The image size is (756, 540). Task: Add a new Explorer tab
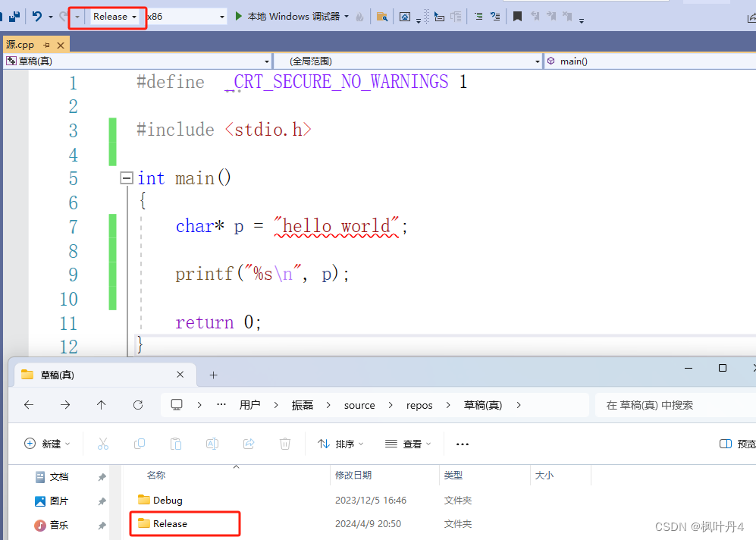pyautogui.click(x=214, y=375)
